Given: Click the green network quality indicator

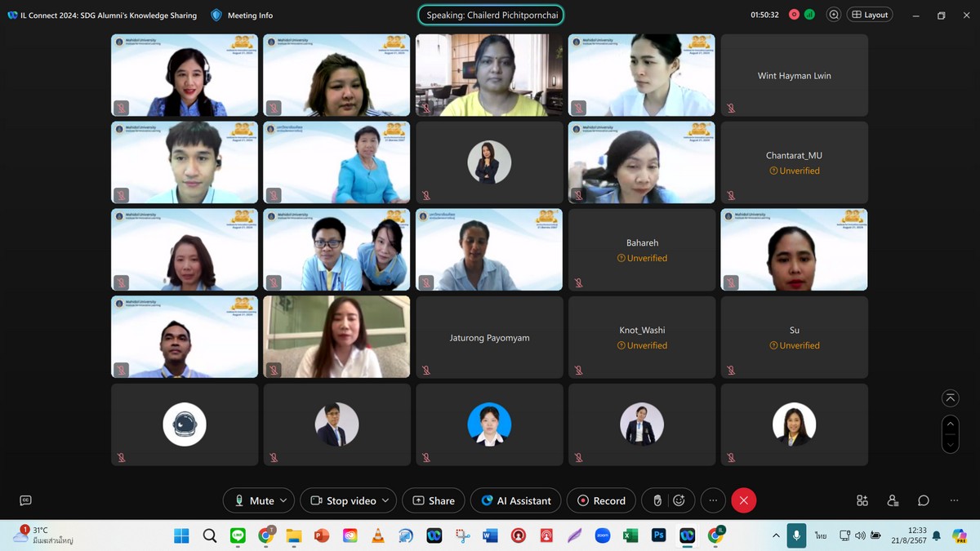Looking at the screenshot, I should point(809,15).
